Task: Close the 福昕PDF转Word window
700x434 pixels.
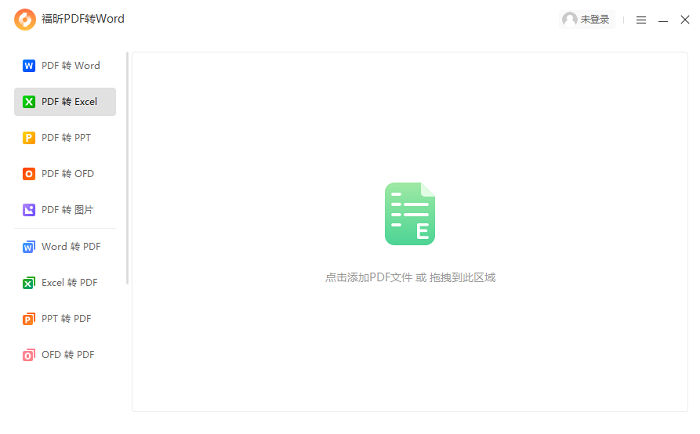Action: (x=685, y=20)
